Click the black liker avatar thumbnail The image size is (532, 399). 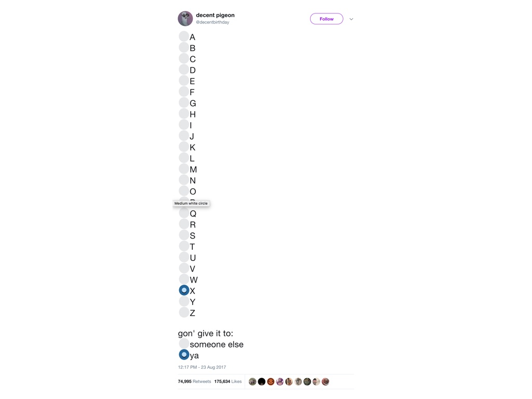[x=262, y=382]
